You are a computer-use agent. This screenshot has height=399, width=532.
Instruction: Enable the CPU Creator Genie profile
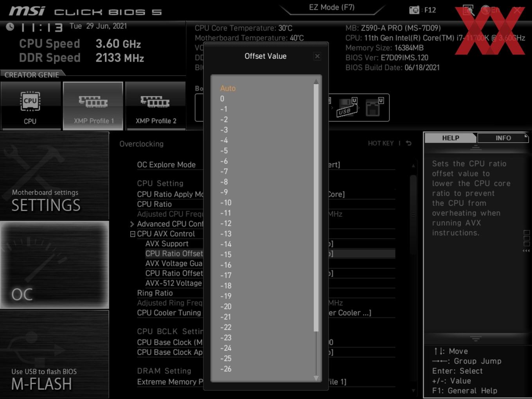pyautogui.click(x=30, y=106)
